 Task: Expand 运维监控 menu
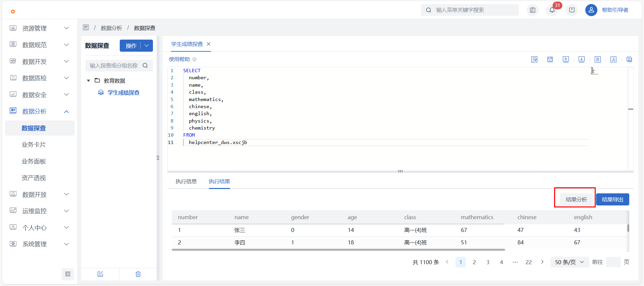[x=66, y=211]
